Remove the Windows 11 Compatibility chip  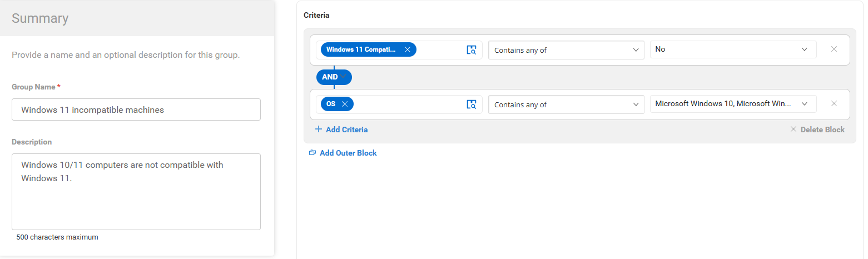[x=408, y=49]
